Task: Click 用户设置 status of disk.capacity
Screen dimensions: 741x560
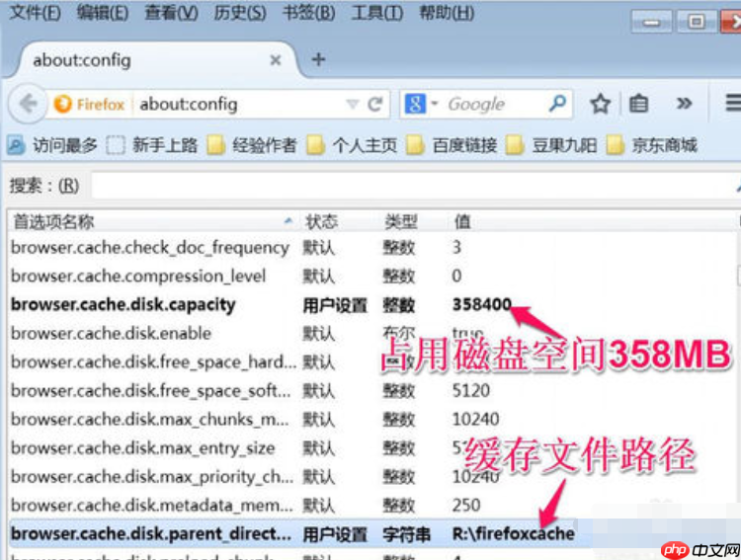Action: coord(335,305)
